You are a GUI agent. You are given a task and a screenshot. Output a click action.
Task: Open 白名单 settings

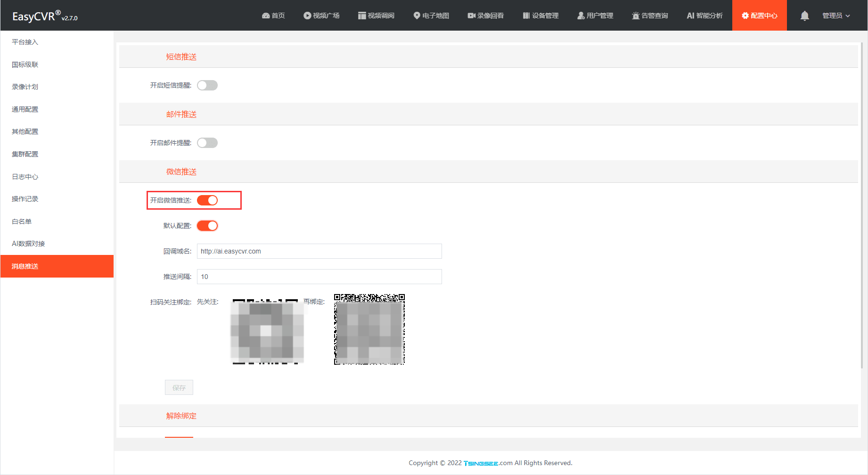(57, 221)
